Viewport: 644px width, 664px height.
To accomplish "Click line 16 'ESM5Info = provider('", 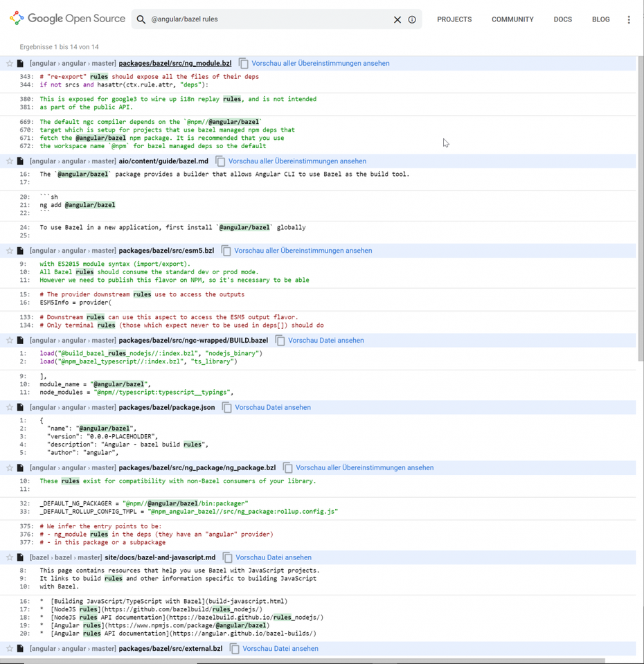I will (75, 303).
